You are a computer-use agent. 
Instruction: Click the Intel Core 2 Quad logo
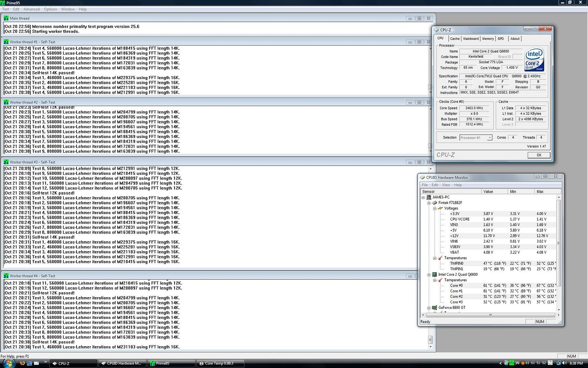coord(534,59)
